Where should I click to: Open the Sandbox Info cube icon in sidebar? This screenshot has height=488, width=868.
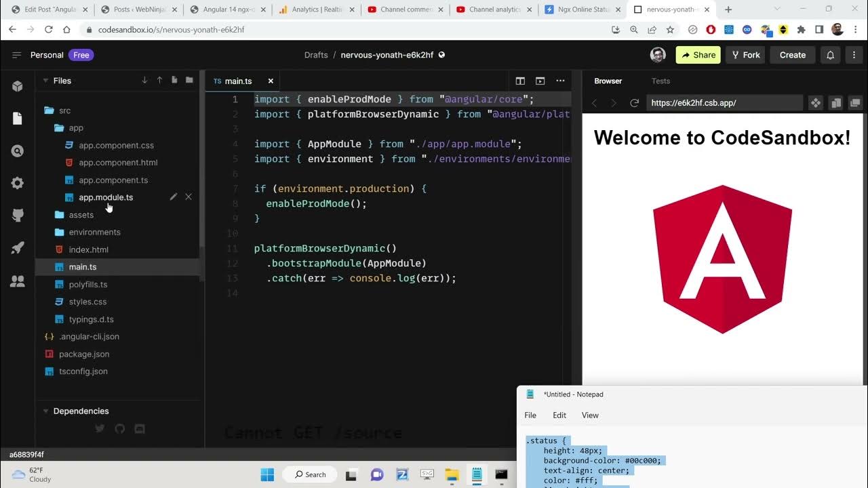tap(18, 86)
